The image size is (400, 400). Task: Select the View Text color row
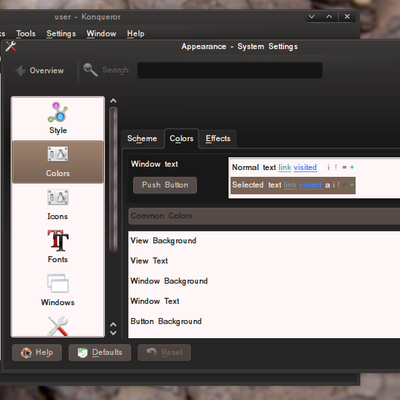point(264,261)
